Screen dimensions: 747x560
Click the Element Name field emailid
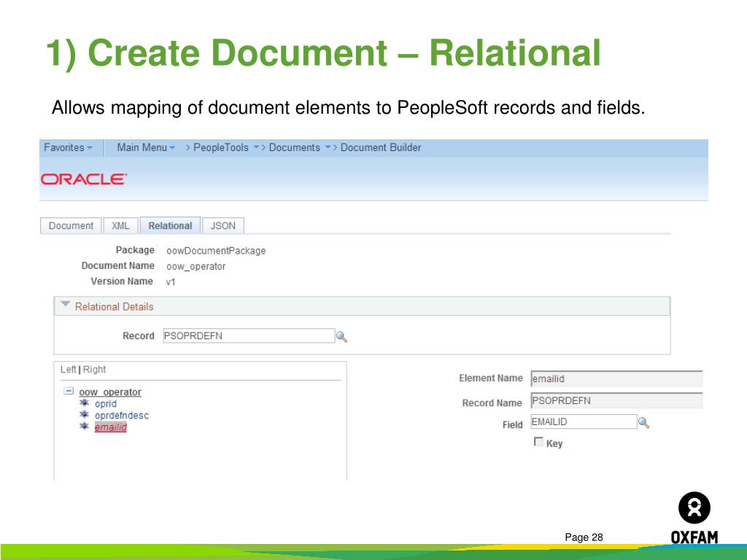(616, 379)
